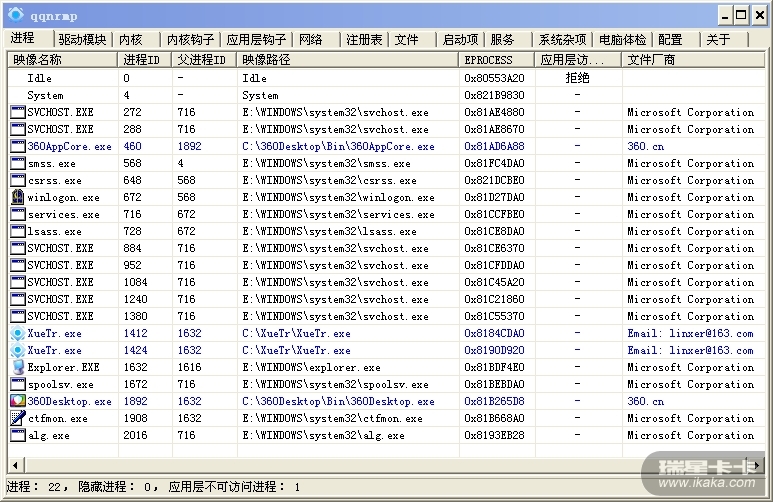This screenshot has height=502, width=773.
Task: Click the Explorer.EXE process icon
Action: pyautogui.click(x=18, y=367)
